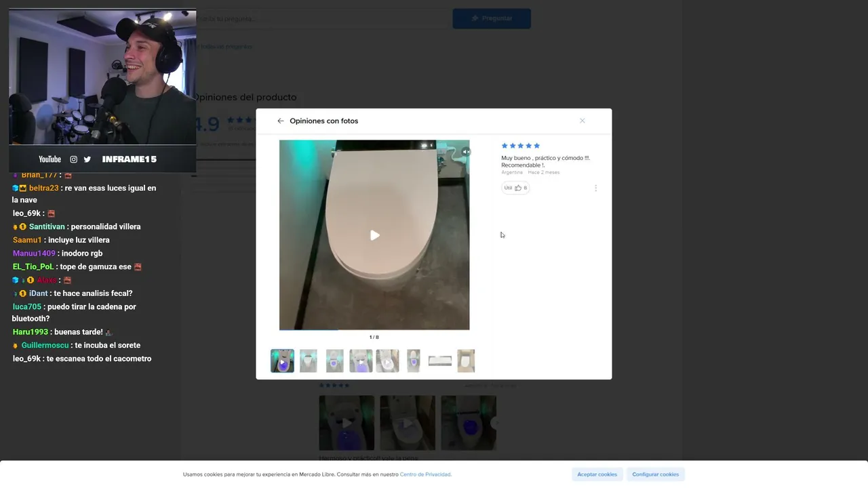Screen dimensions: 868x488
Task: Click chat username Haru1993
Action: 31,332
